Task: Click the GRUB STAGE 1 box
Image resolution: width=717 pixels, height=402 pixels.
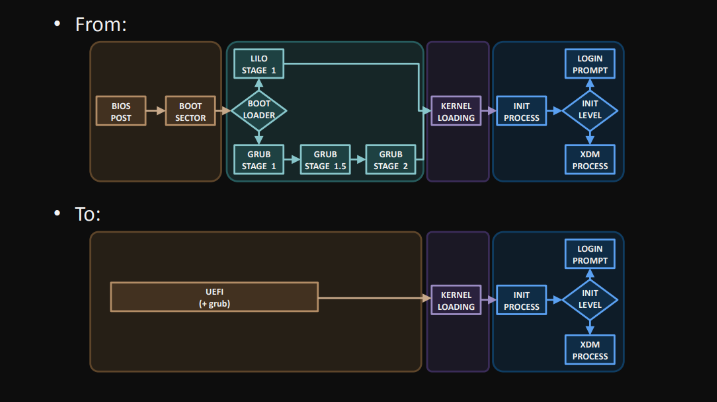Action: coord(259,160)
